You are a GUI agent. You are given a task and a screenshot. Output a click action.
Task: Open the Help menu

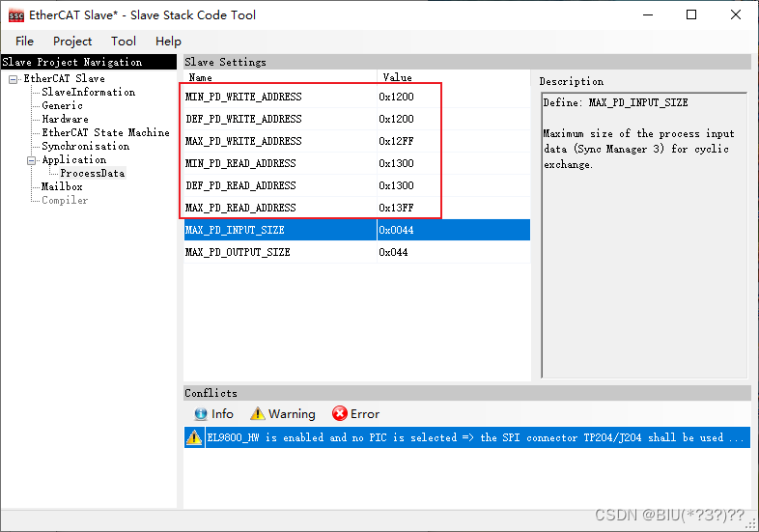168,42
